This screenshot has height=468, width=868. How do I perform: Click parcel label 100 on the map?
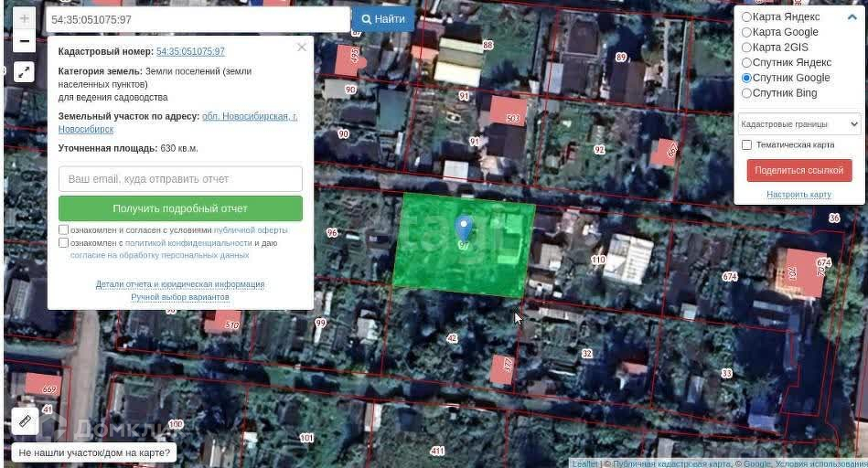coord(176,424)
